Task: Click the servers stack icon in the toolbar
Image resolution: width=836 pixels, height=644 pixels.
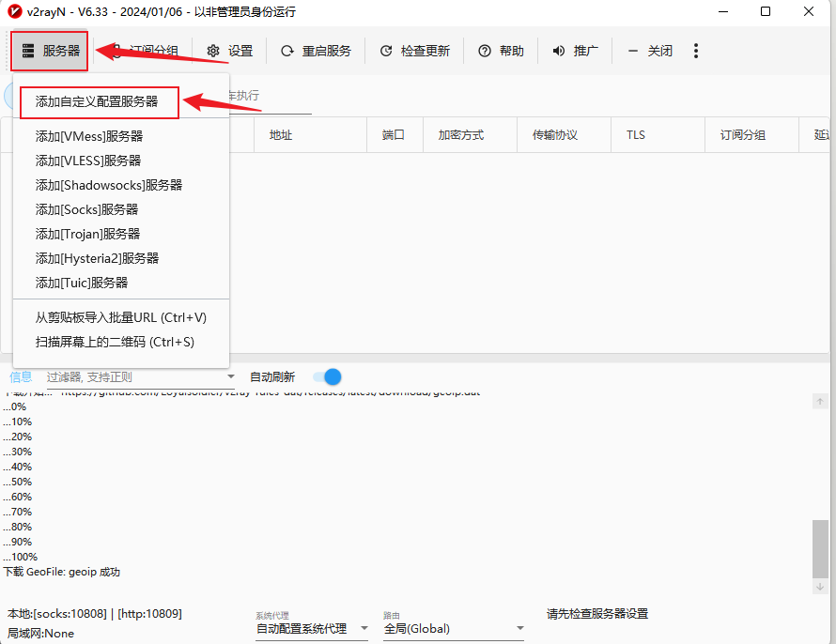Action: pos(28,51)
